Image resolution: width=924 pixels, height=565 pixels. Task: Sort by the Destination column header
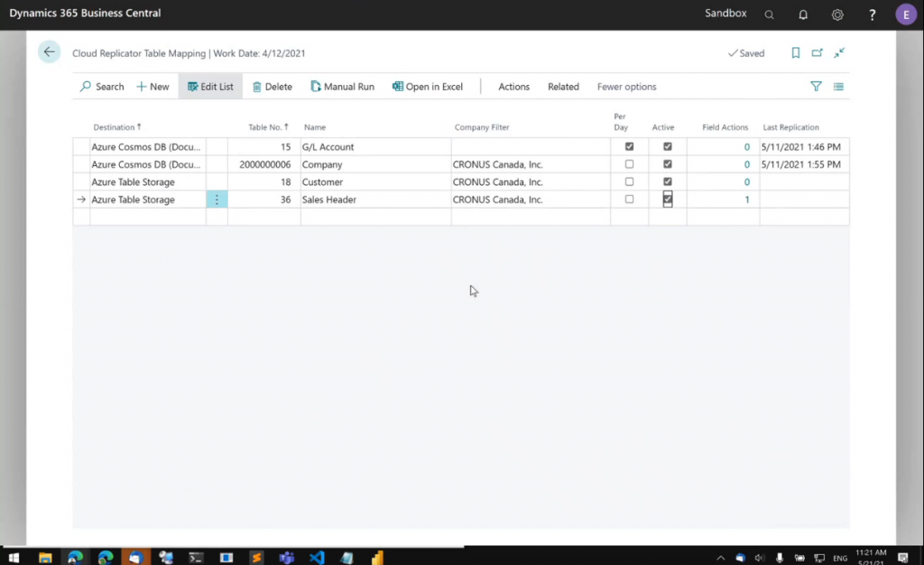[x=116, y=127]
